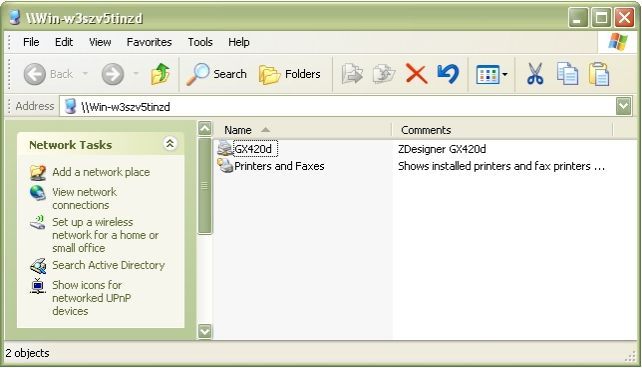Viewport: 642px width, 368px height.
Task: Toggle the Folders pane
Action: tap(290, 74)
